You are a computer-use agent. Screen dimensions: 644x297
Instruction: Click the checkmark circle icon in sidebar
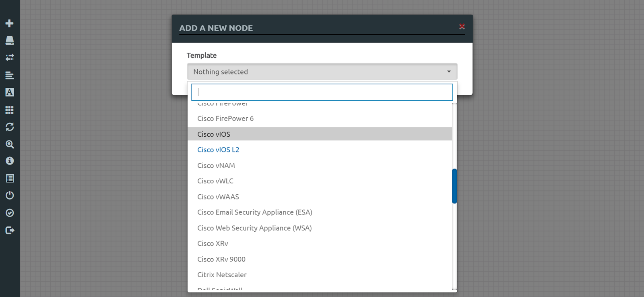[x=10, y=213]
